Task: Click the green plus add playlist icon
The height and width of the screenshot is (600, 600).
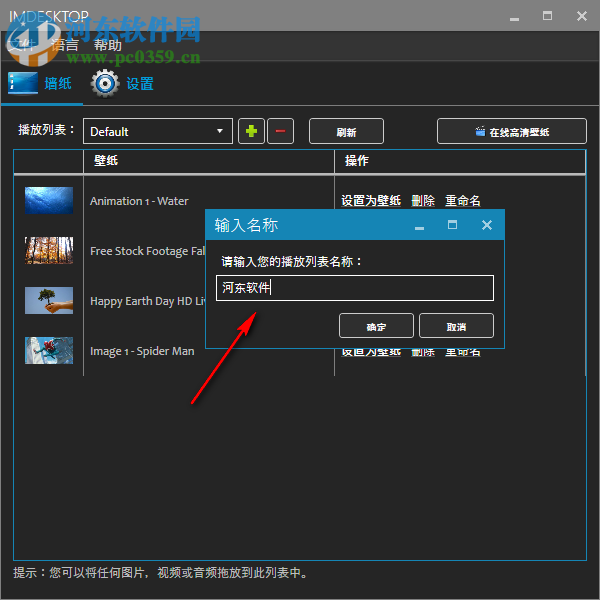Action: click(x=251, y=131)
